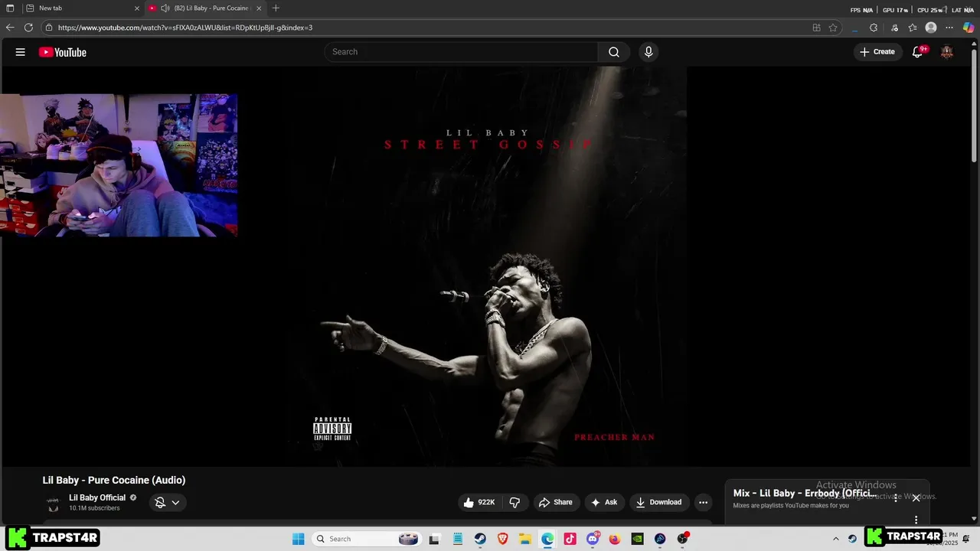
Task: Open browser extensions puzzle icon
Action: [x=874, y=28]
